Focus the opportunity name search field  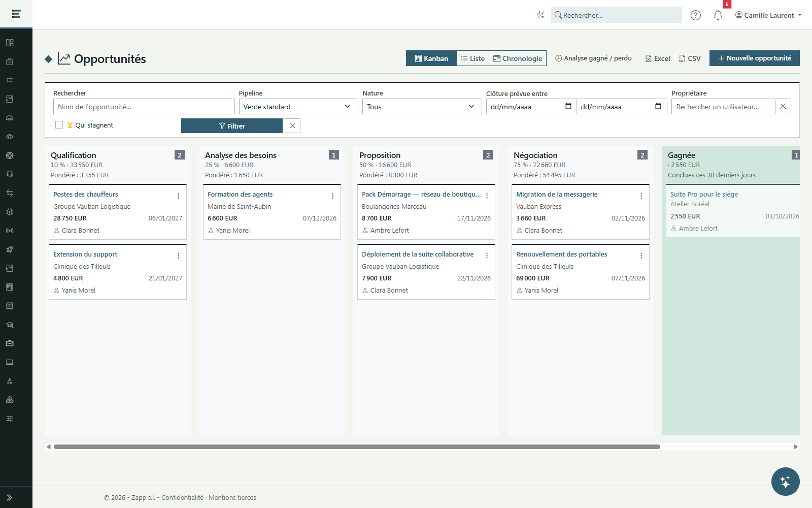144,107
